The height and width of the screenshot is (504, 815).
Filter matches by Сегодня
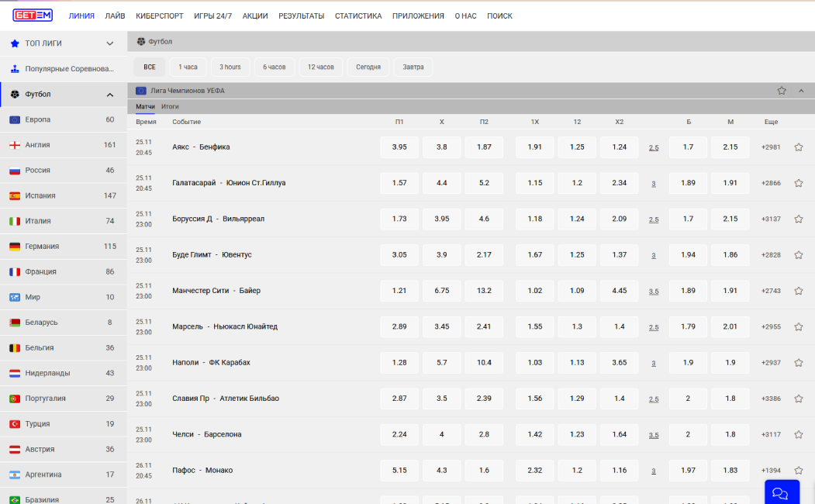tap(368, 67)
